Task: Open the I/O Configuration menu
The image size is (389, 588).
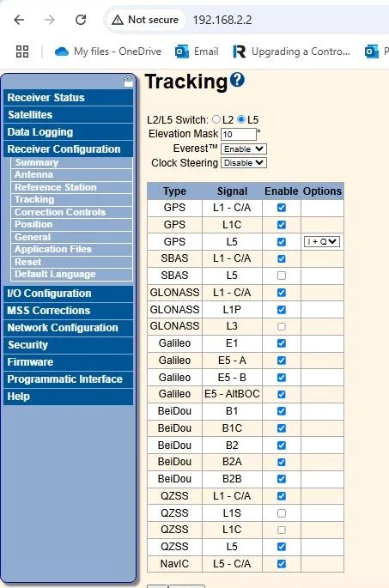Action: pos(69,294)
